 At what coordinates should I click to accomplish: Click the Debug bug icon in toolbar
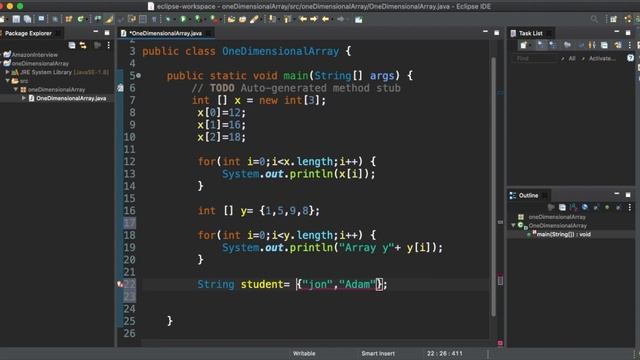pos(167,19)
